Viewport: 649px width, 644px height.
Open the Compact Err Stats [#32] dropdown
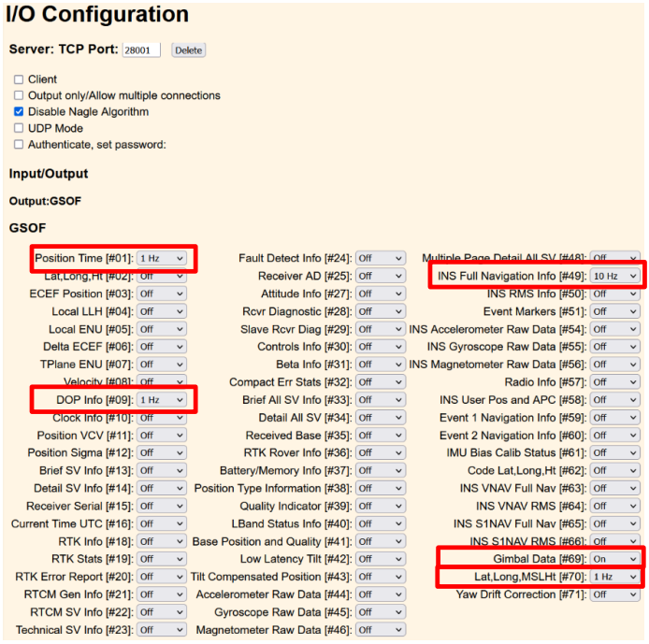click(381, 382)
